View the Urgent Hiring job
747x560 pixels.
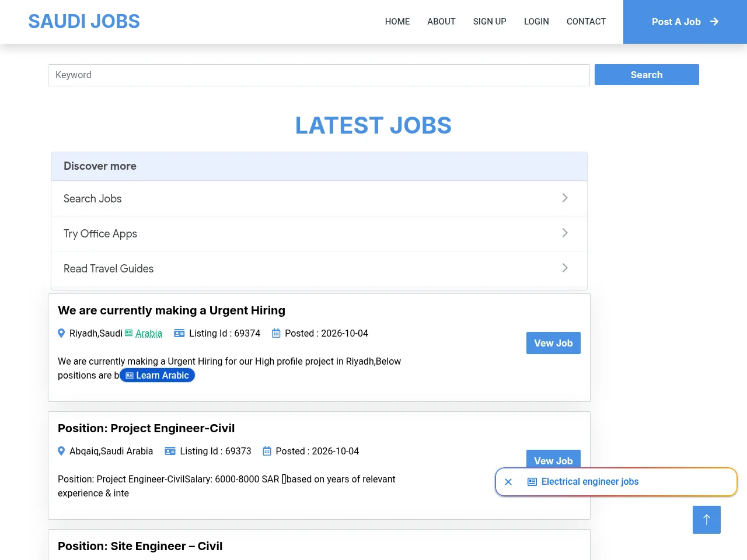(553, 343)
